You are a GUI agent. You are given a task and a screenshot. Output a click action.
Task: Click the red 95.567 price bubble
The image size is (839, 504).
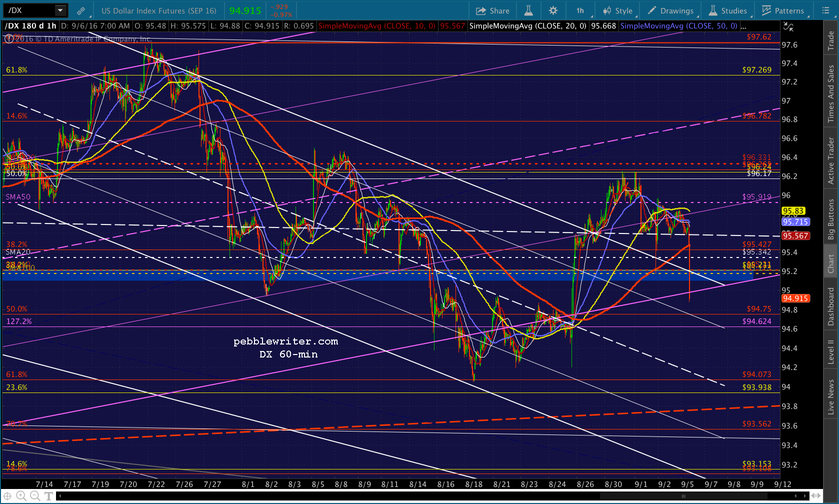point(795,235)
